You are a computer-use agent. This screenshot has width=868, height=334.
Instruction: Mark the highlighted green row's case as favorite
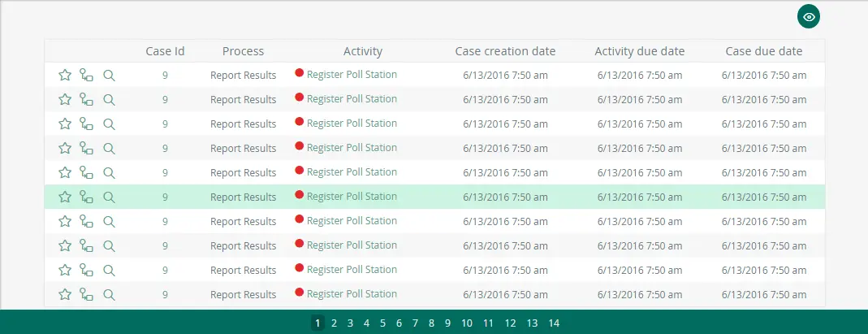click(x=65, y=197)
